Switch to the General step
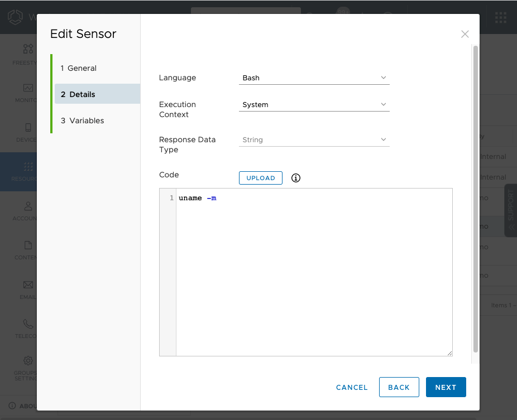This screenshot has height=420, width=517. tap(78, 68)
